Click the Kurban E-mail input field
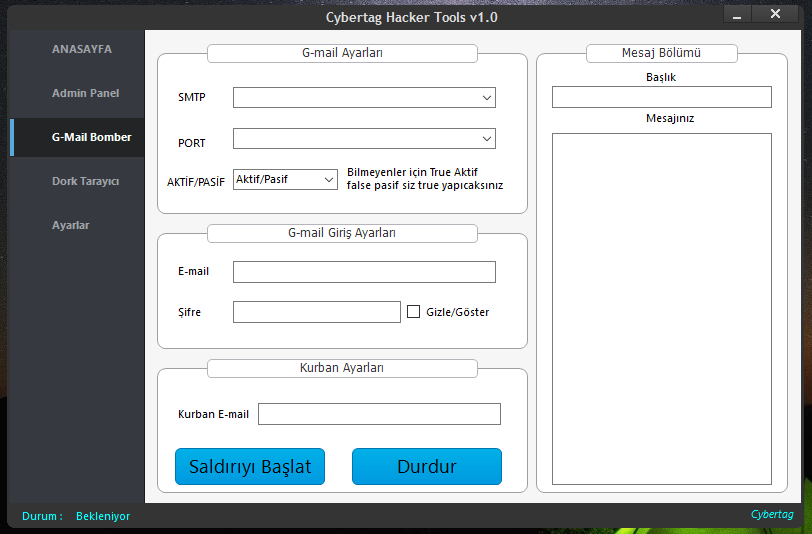This screenshot has height=534, width=812. (379, 414)
